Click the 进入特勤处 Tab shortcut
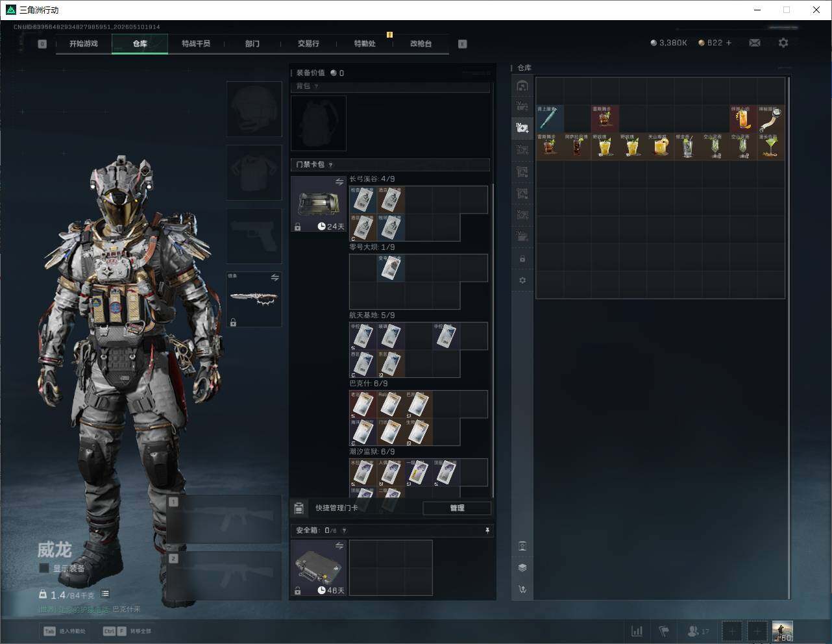 pos(65,631)
